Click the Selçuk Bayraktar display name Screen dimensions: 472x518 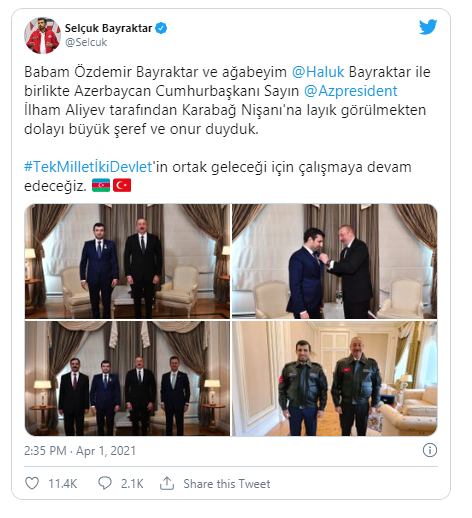[x=108, y=28]
